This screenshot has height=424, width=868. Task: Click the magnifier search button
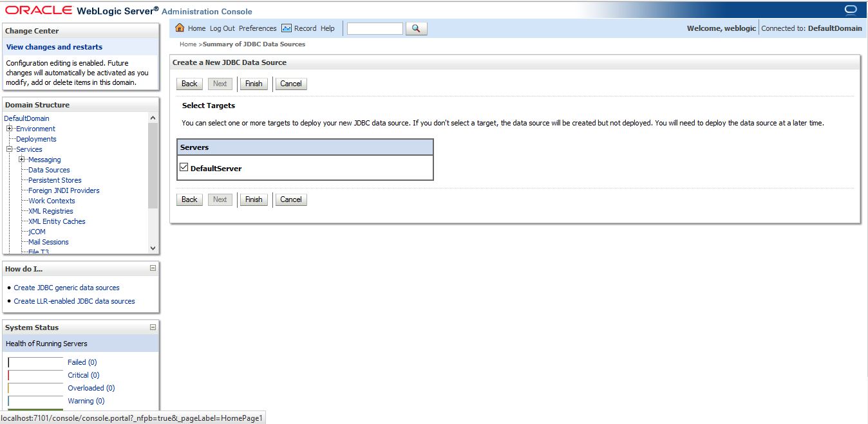(x=416, y=28)
